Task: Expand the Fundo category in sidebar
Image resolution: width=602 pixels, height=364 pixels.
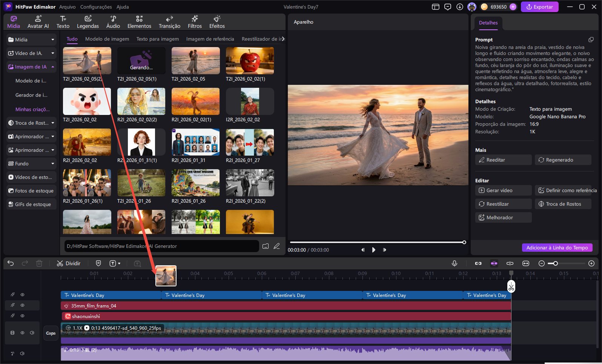Action: click(52, 164)
